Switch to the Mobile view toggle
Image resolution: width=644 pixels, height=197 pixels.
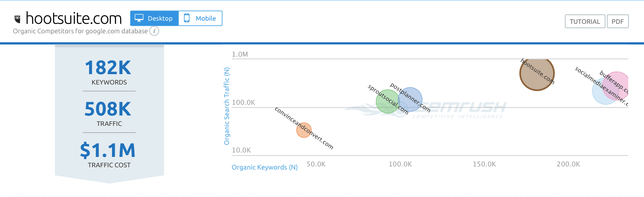[x=200, y=18]
